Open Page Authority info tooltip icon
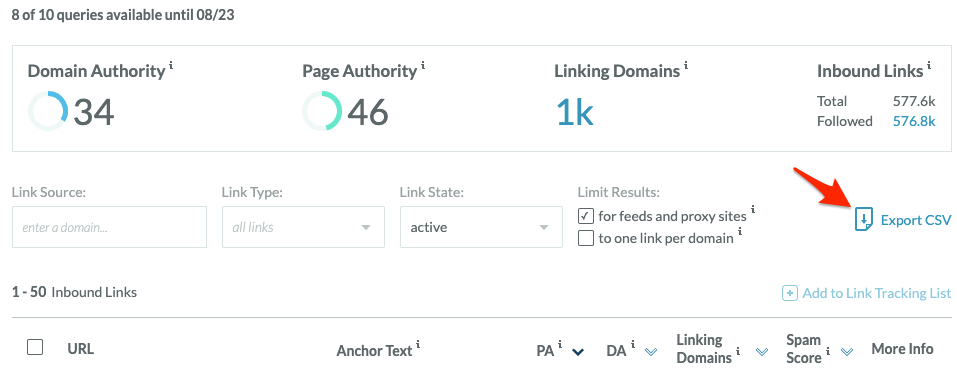957x370 pixels. [423, 65]
